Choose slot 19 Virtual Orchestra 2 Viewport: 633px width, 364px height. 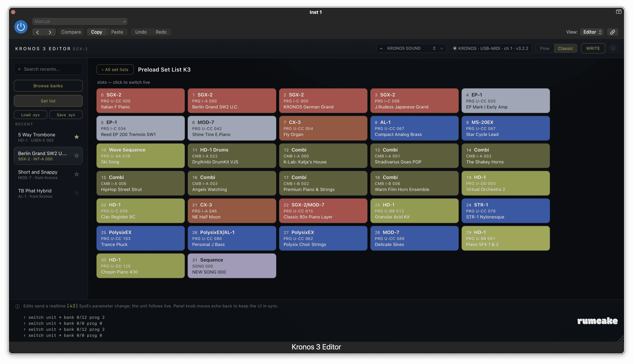(505, 183)
